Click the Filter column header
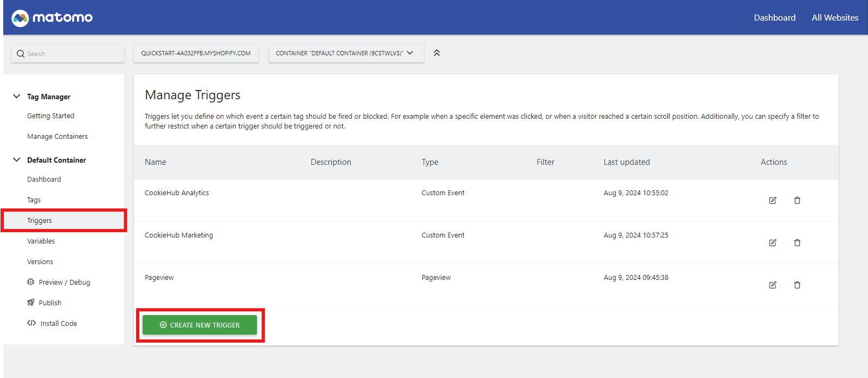Screen dimensions: 868x378 (545, 162)
